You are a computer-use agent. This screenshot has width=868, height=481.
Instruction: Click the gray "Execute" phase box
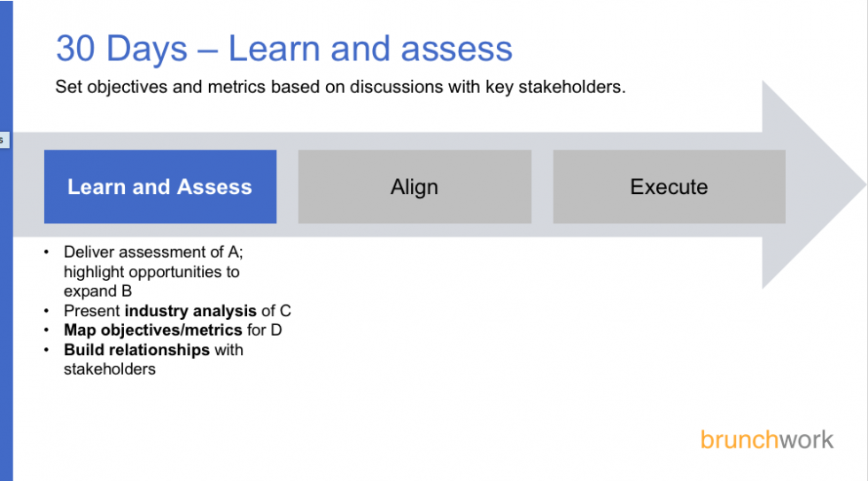coord(669,187)
